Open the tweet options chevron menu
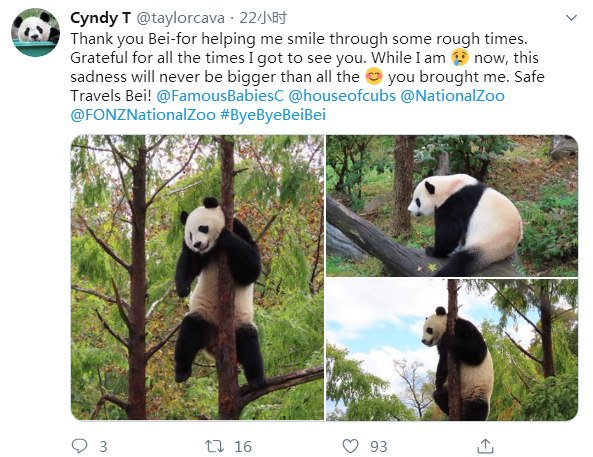 (571, 18)
